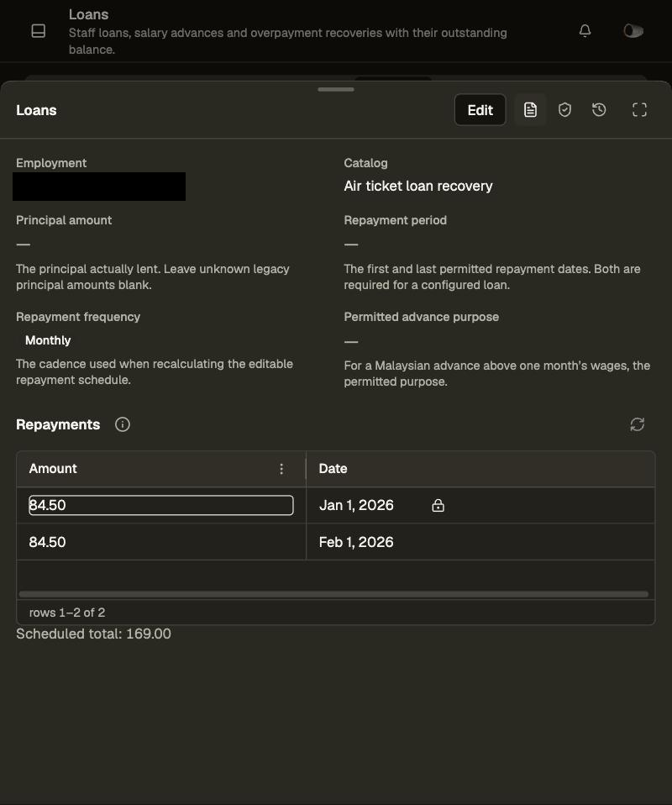Click the Air ticket loan recovery catalog value

click(x=418, y=186)
